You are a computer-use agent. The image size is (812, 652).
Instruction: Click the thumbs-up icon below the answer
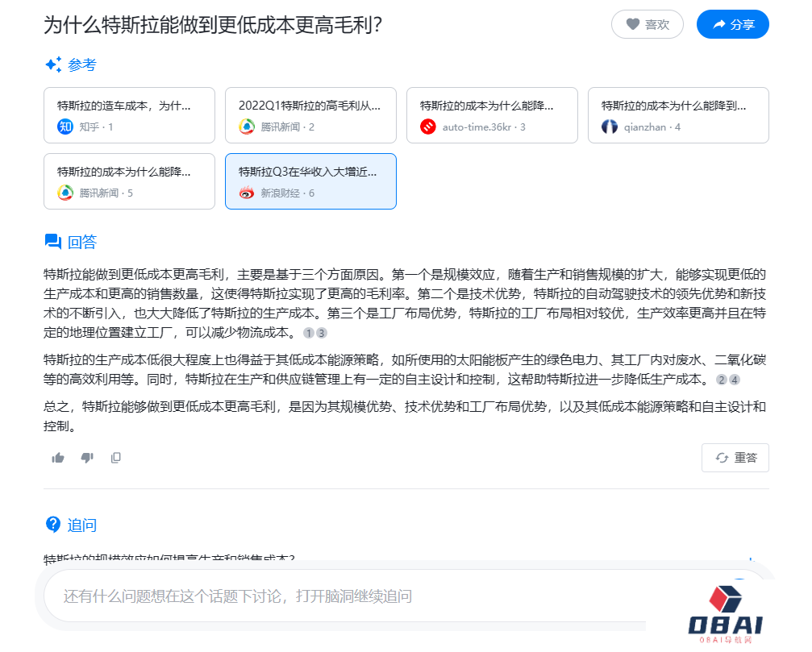tap(58, 458)
